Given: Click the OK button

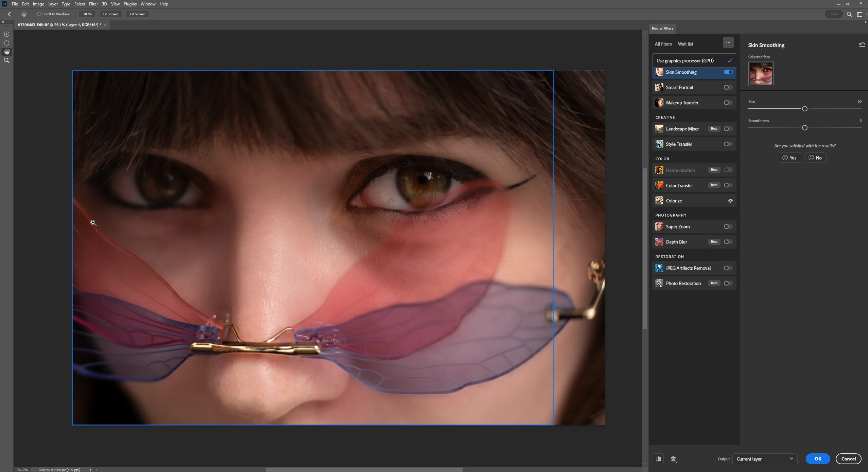Looking at the screenshot, I should pos(817,459).
